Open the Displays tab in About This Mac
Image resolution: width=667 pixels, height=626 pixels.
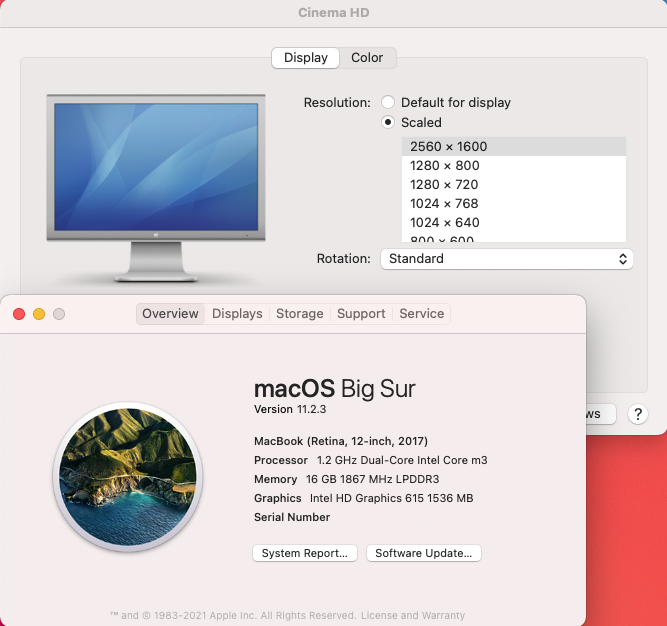(237, 314)
